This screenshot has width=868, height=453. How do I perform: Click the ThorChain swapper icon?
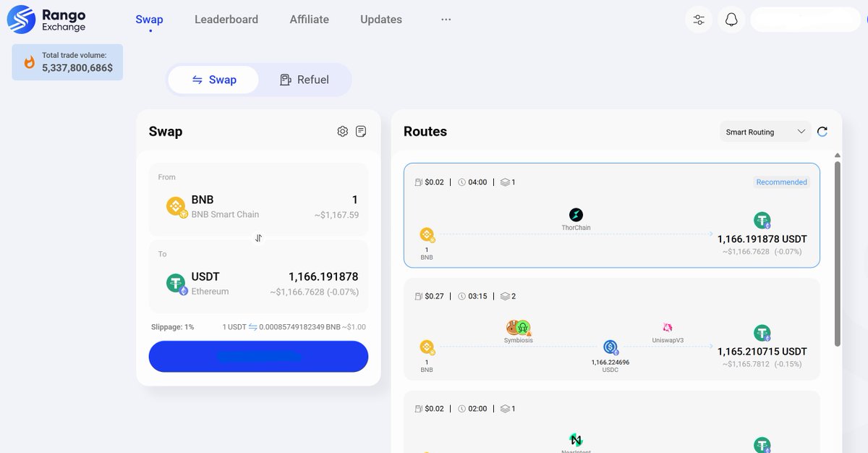[576, 215]
